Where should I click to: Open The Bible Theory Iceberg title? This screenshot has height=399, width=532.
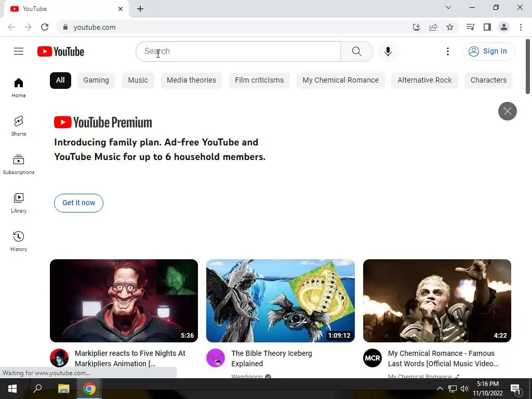pyautogui.click(x=271, y=358)
